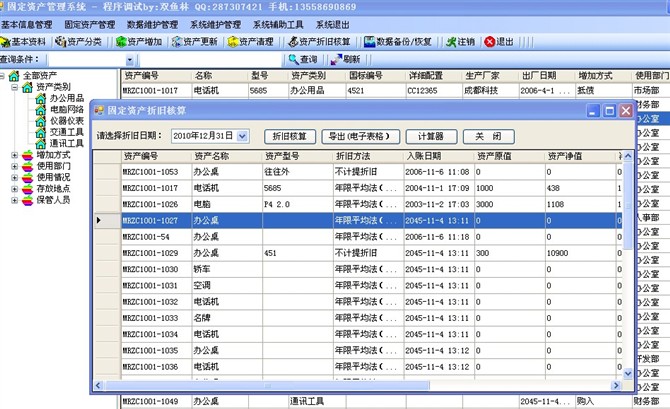Open 系统维护管理 menu

click(215, 25)
